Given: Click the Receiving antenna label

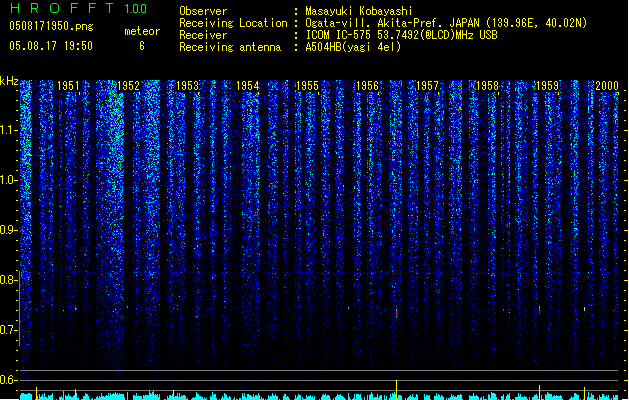Looking at the screenshot, I should click(230, 47).
